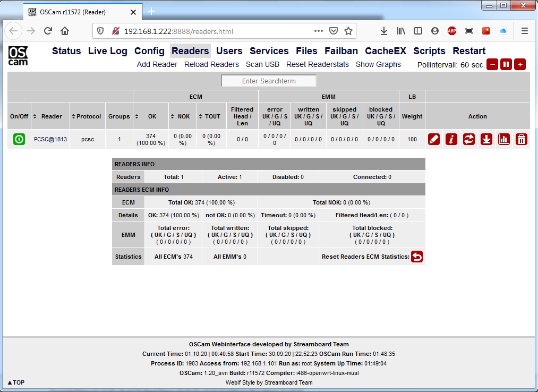Click the edit reader pencil icon for PCSC@1813

[x=434, y=139]
